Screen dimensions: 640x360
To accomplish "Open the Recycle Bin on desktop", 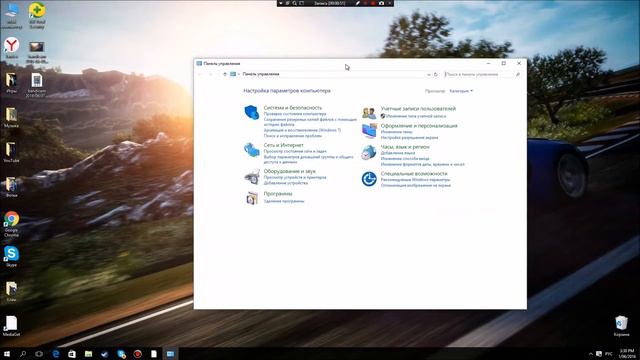I will 621,326.
